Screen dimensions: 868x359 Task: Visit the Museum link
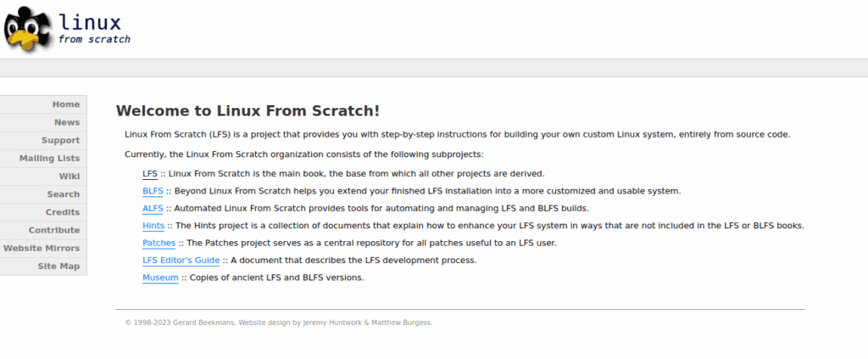pos(160,278)
